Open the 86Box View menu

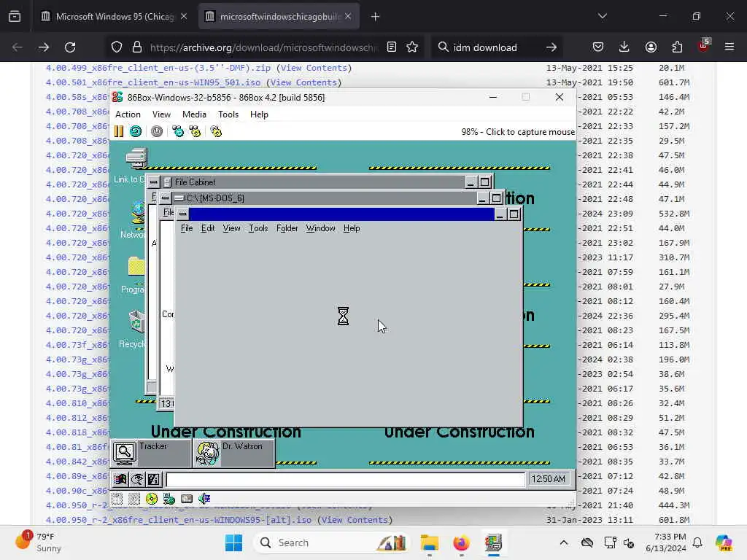[161, 114]
